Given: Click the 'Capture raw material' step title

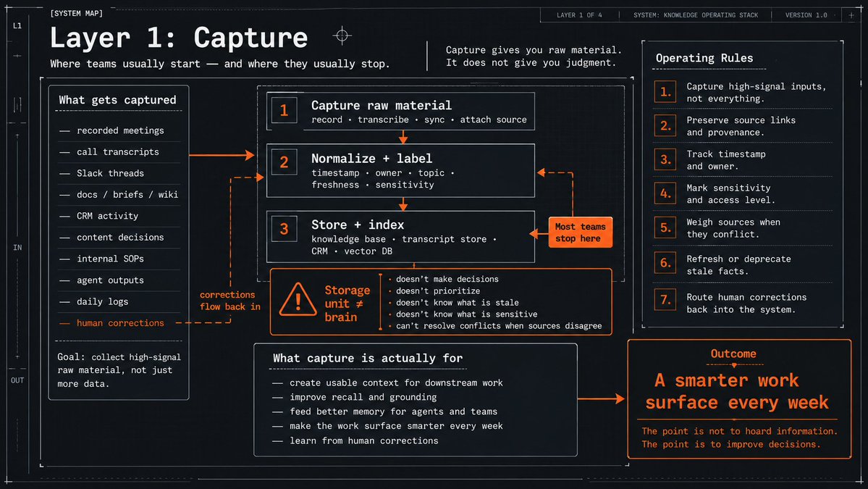Looking at the screenshot, I should click(382, 105).
